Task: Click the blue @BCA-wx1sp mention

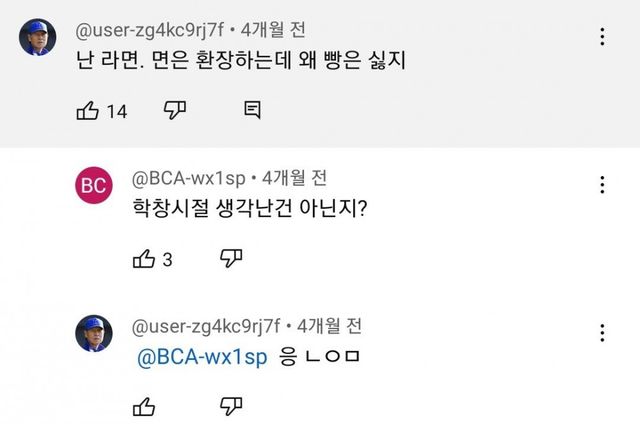Action: [x=201, y=357]
